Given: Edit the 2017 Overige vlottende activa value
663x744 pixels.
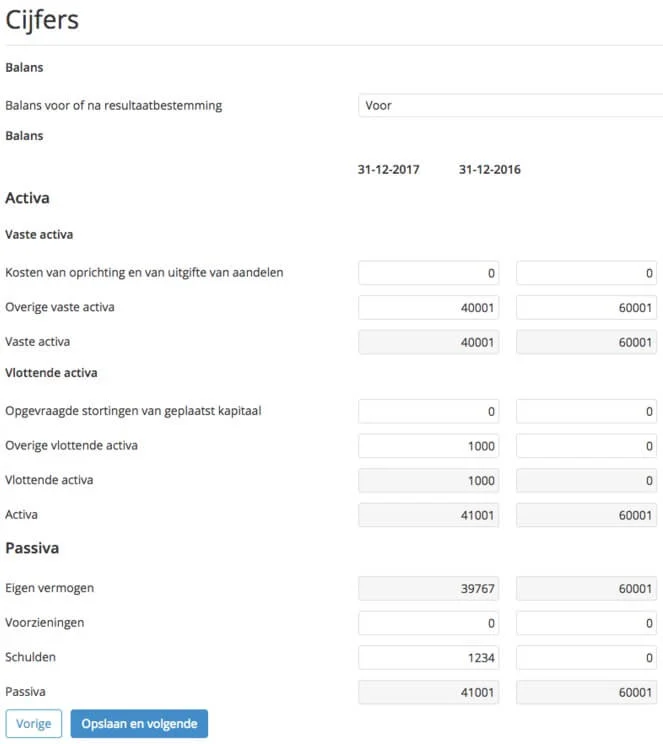Looking at the screenshot, I should (x=429, y=446).
